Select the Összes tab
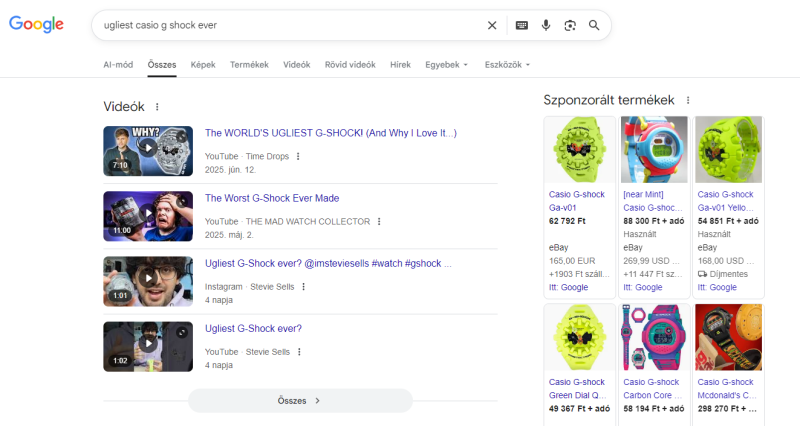Viewport: 800px width, 426px height. pyautogui.click(x=162, y=65)
